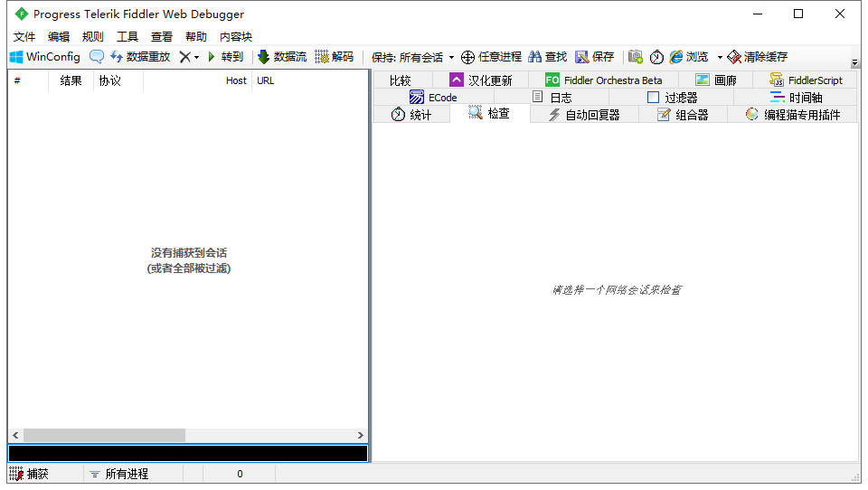This screenshot has width=868, height=490.
Task: Open the 帮助 menu
Action: click(196, 36)
